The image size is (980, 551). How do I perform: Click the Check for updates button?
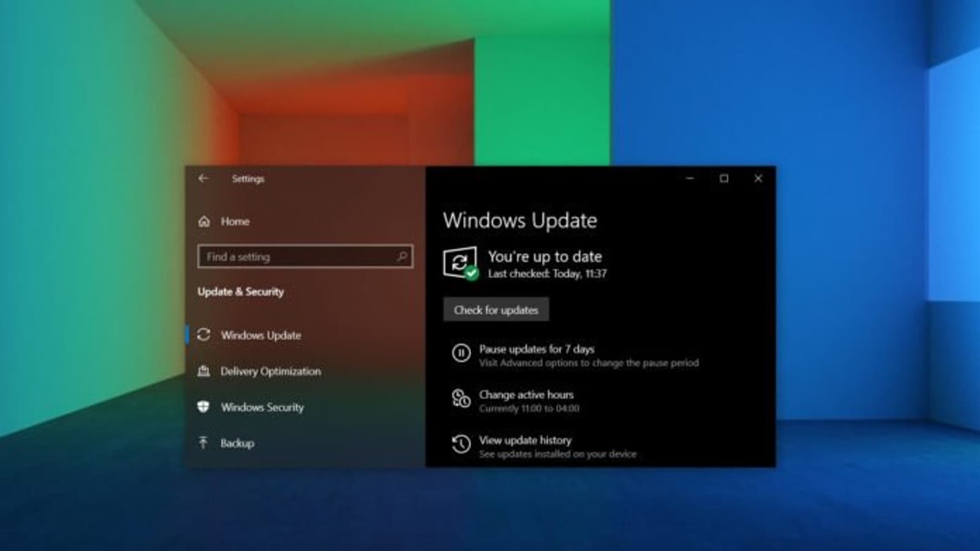tap(496, 310)
